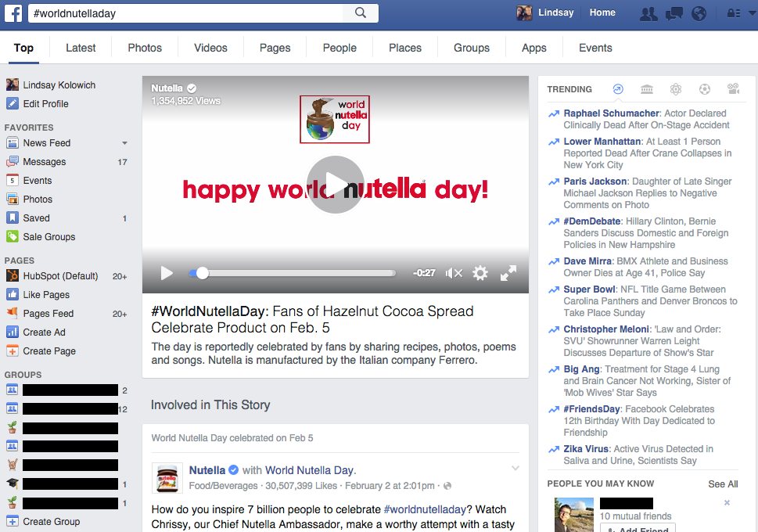Screen dimensions: 758x532
Task: Select the Politics trending filter icon
Action: coord(647,89)
